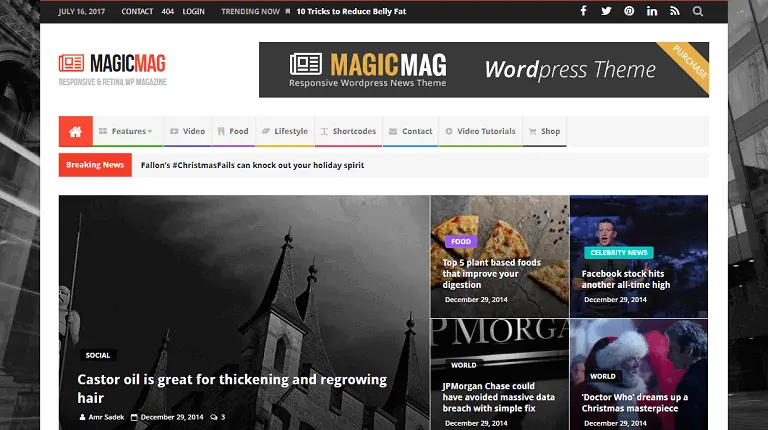Open JPMorgan Chase data breach article
Screen dimensions: 768x430
pos(499,397)
